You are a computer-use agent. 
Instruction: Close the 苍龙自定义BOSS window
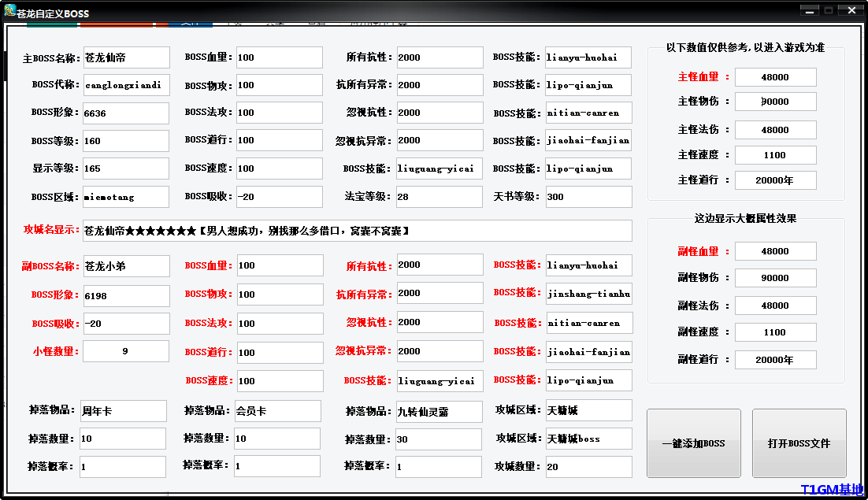click(x=851, y=10)
